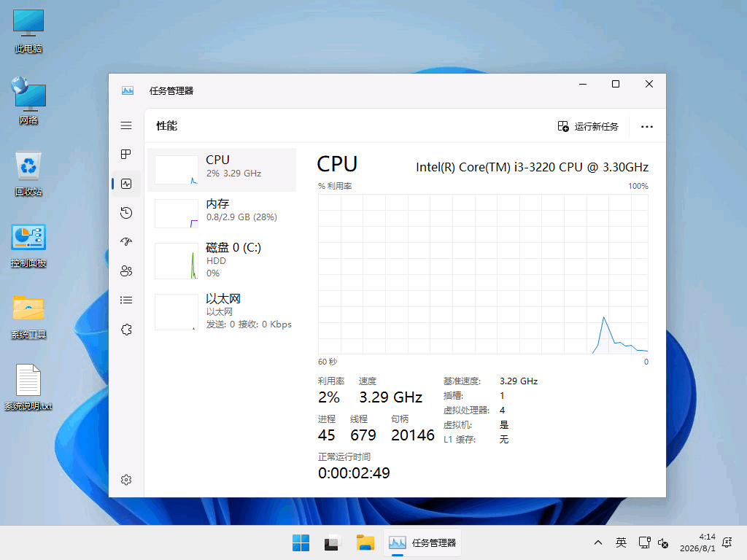Screen dimensions: 747x560
Task: Select the 系统说明.txt file icon
Action: tap(28, 388)
